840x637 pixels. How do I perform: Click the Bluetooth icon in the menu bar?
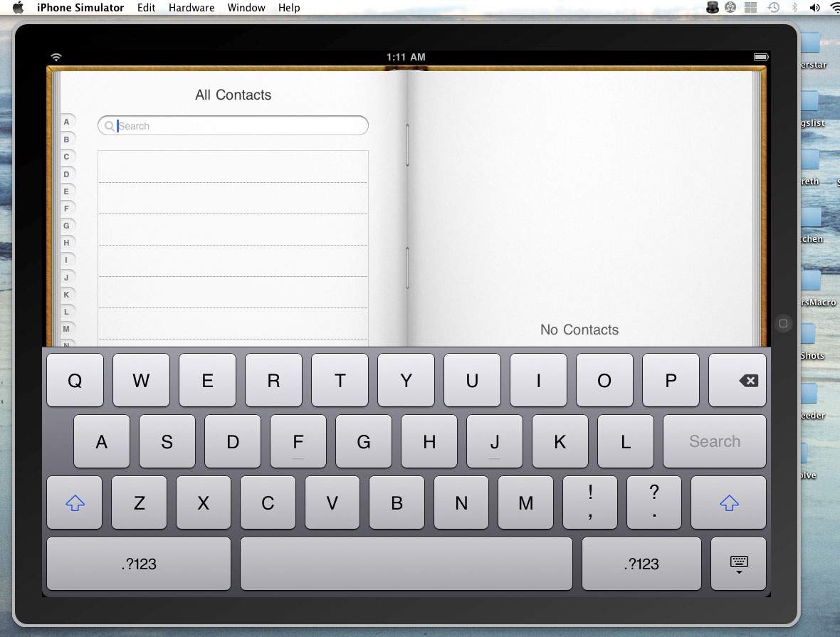coord(795,8)
